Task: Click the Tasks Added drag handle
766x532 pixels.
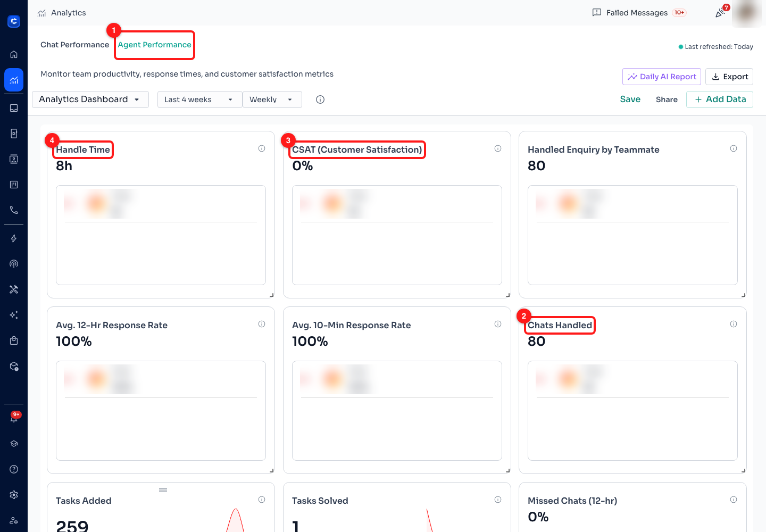Action: 163,489
